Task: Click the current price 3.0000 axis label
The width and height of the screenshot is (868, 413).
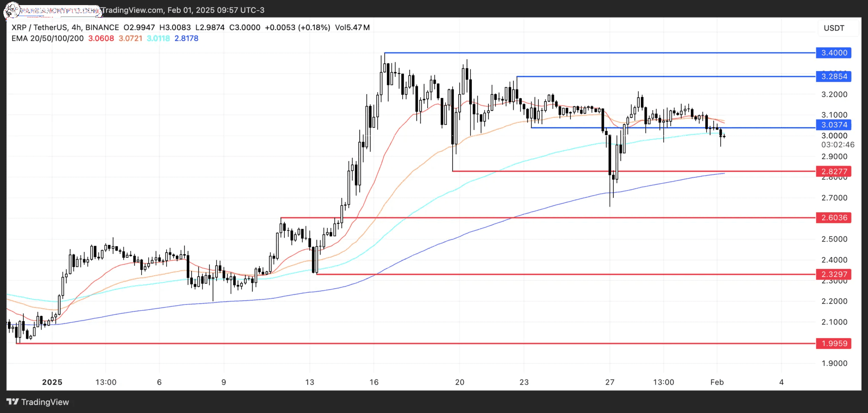Action: click(835, 136)
